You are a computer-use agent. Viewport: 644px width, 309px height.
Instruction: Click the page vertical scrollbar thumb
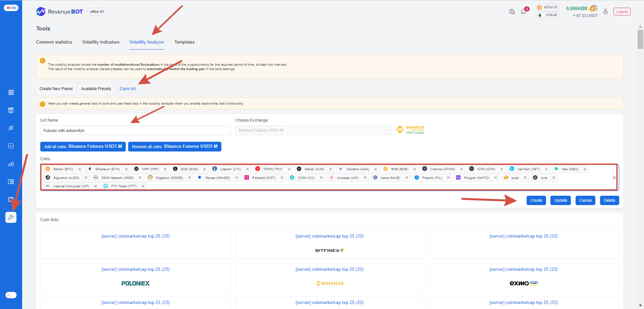640,39
